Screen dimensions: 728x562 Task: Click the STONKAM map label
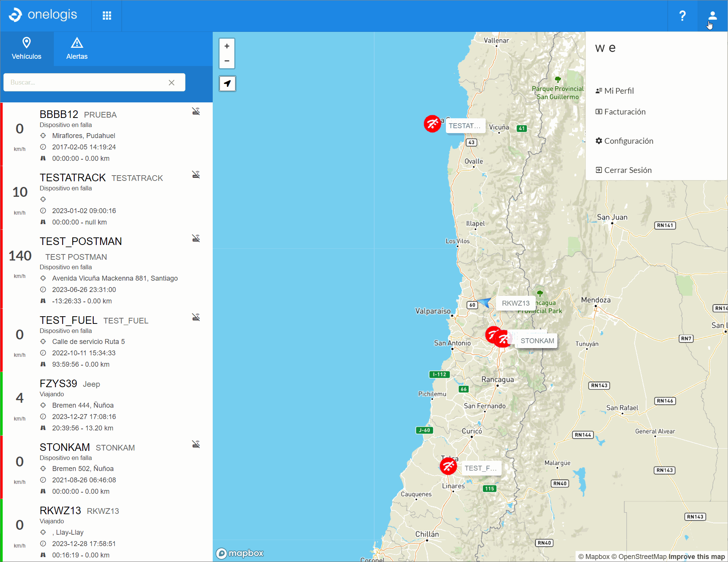coord(537,341)
